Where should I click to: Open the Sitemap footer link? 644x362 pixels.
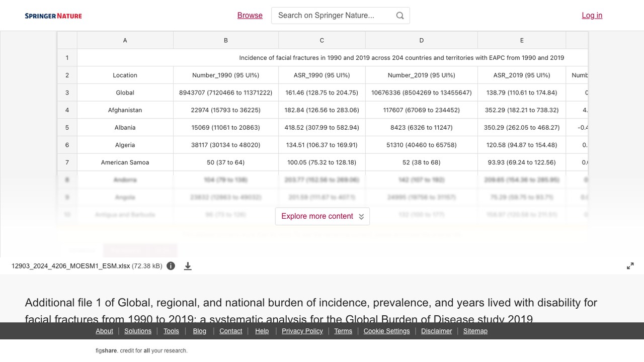point(475,331)
